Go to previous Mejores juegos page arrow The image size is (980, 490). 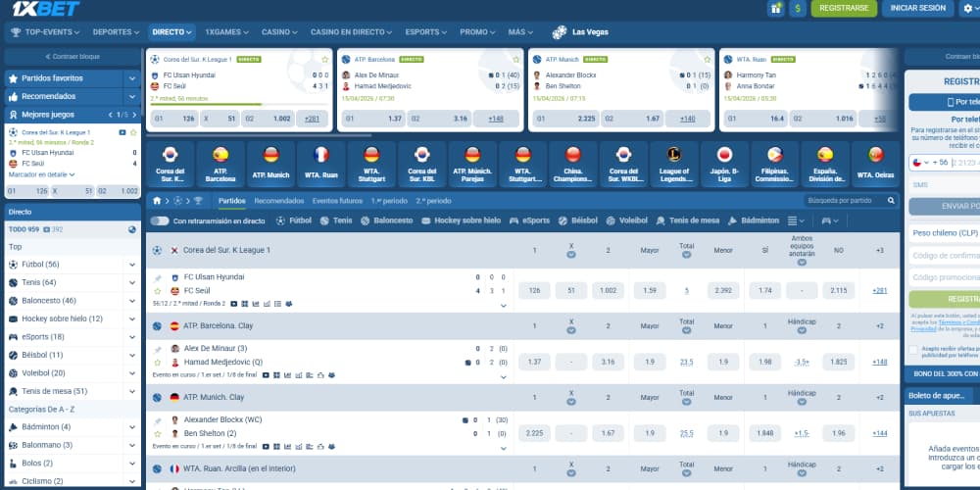(x=111, y=115)
